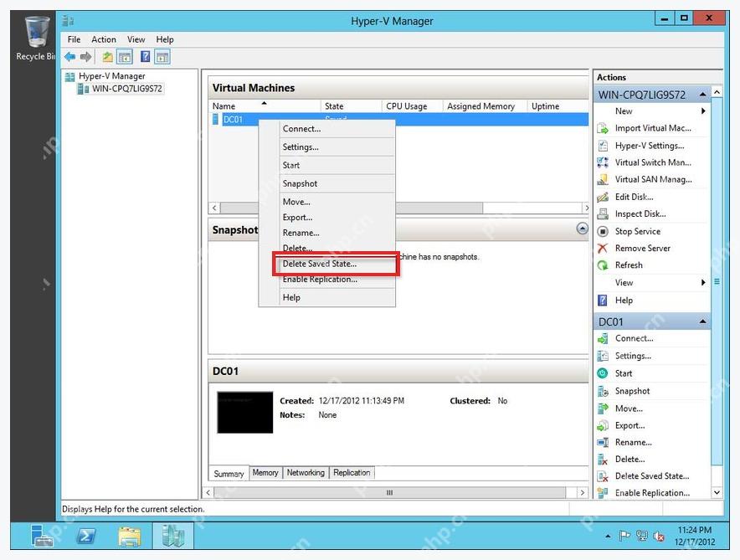Click the Action Center flag tray icon
The height and width of the screenshot is (560, 740).
(624, 536)
